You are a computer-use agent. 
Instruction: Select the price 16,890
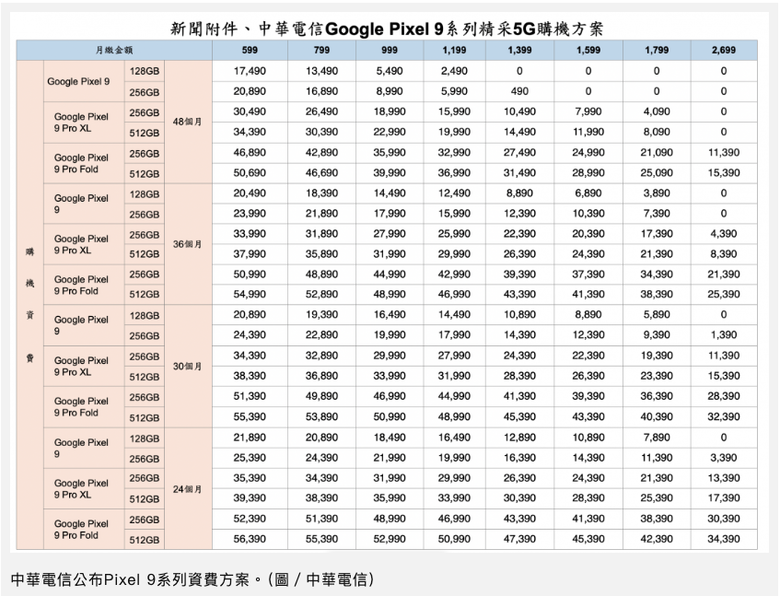[321, 92]
